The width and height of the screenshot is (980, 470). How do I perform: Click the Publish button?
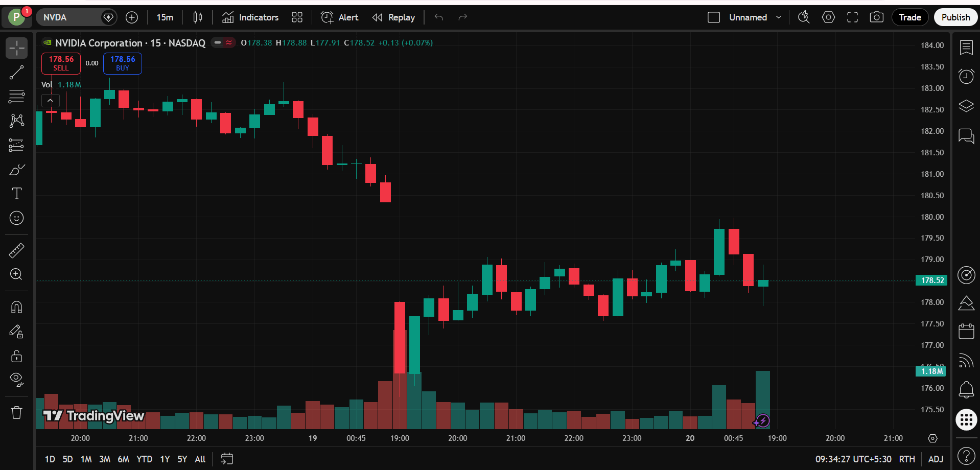tap(955, 17)
